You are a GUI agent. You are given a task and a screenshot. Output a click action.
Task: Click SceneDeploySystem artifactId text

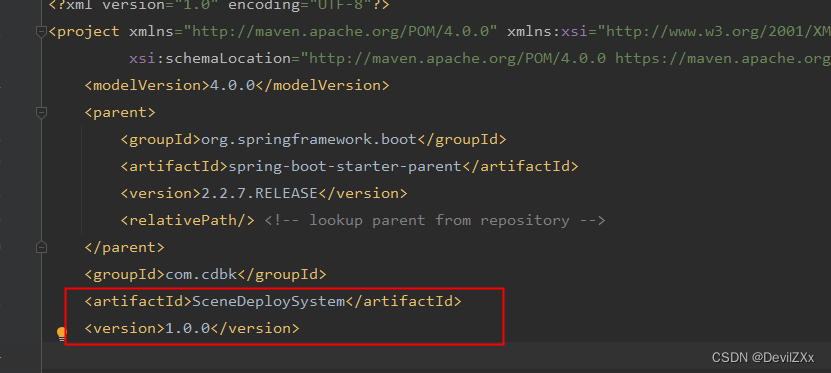click(x=273, y=301)
